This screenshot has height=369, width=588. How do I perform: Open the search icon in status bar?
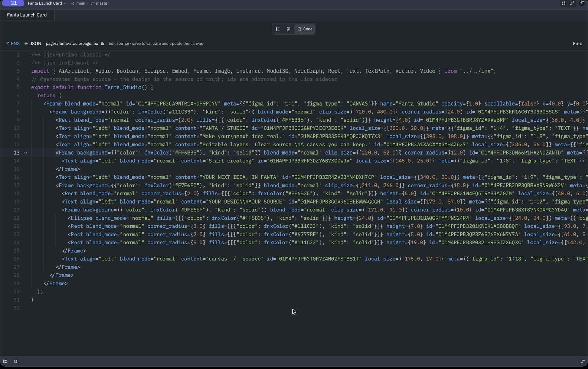pos(15,362)
